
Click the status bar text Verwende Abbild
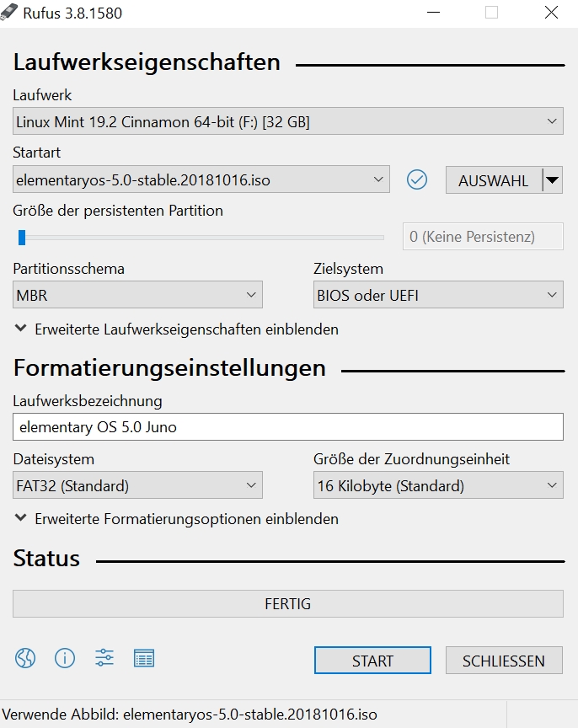coord(190,715)
